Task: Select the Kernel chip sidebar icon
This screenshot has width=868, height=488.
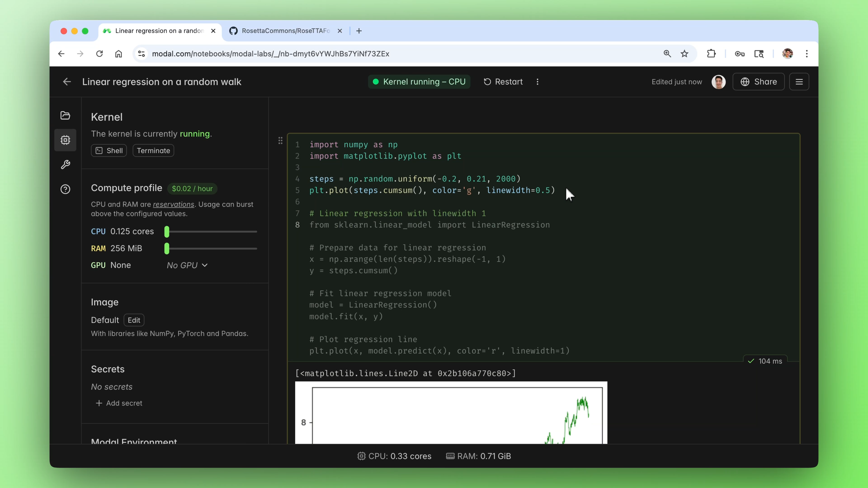Action: point(65,140)
